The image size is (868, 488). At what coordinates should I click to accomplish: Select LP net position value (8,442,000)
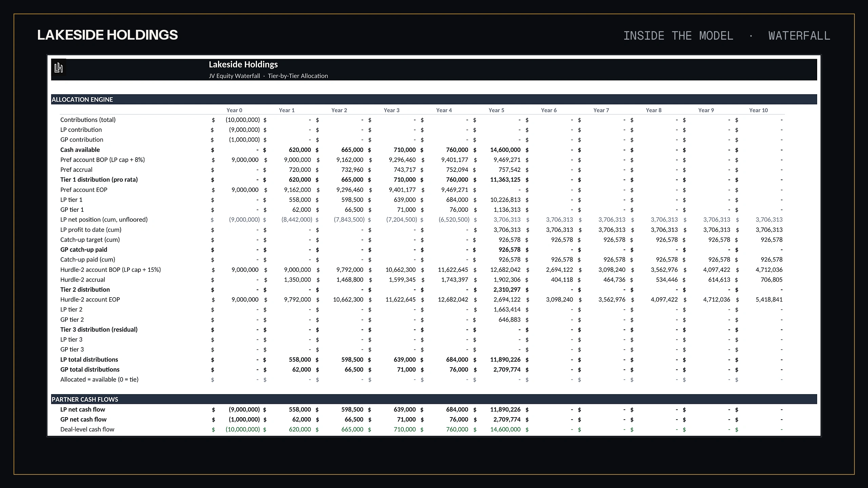pos(297,220)
